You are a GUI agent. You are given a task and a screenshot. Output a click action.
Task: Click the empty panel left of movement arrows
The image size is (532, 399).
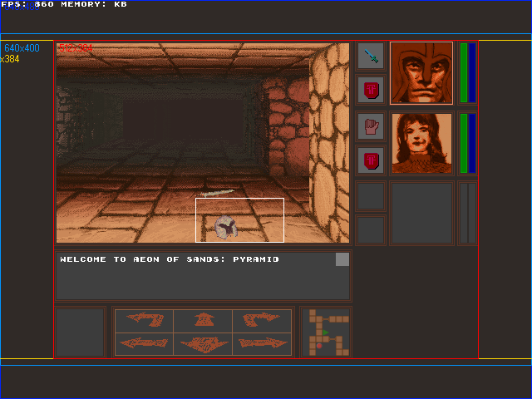(80, 332)
